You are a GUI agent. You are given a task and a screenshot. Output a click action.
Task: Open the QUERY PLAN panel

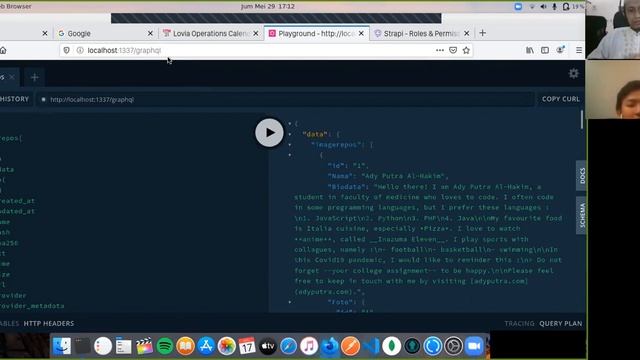pyautogui.click(x=560, y=323)
